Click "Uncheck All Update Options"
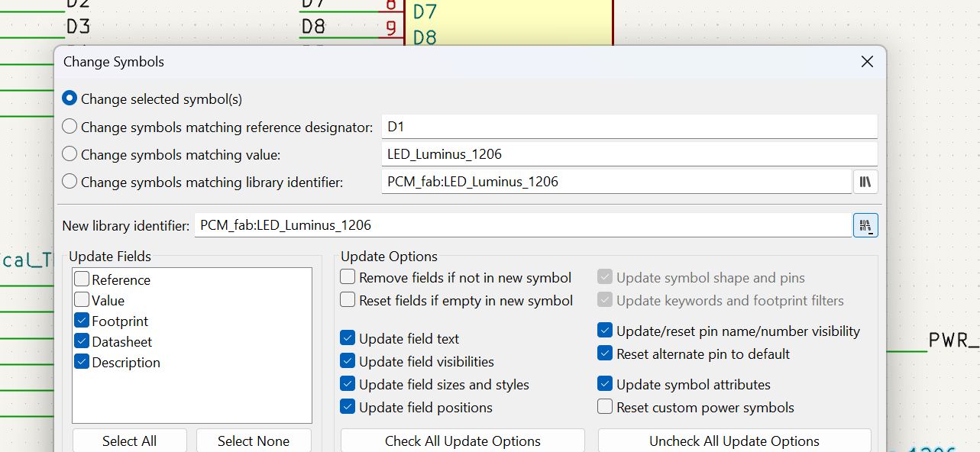Screen dimensions: 980x452 coord(733,441)
